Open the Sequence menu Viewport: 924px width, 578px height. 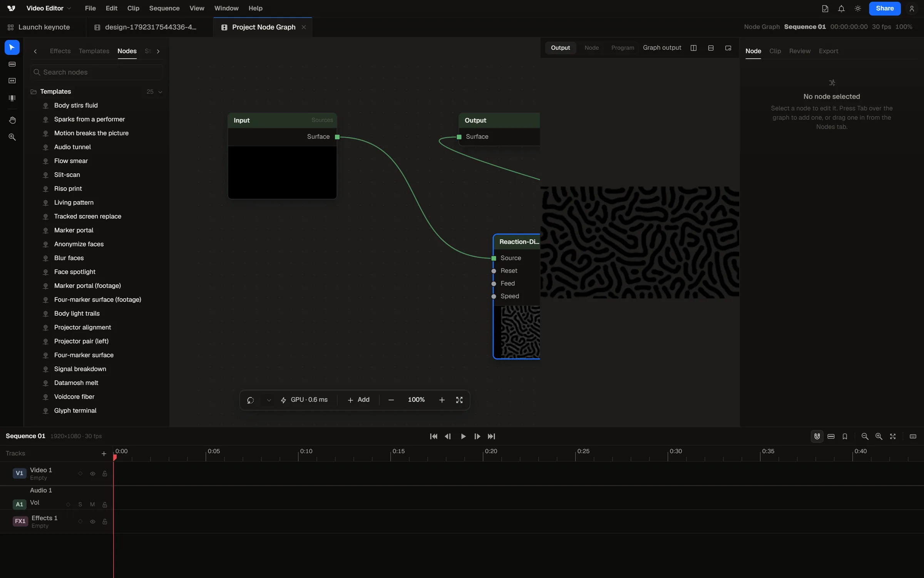pyautogui.click(x=164, y=8)
